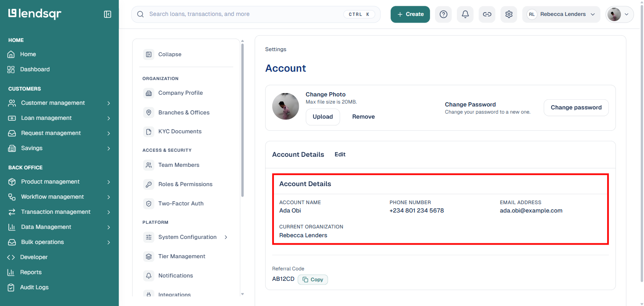The image size is (644, 306).
Task: Click the Change password button
Action: tap(576, 108)
